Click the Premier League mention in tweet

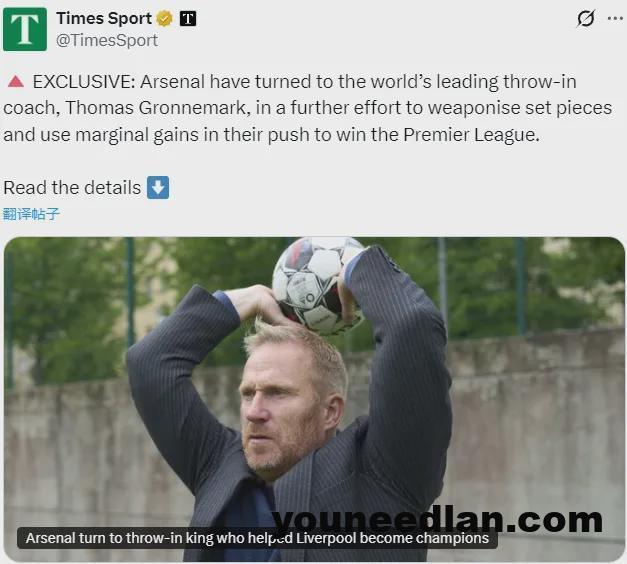[471, 135]
